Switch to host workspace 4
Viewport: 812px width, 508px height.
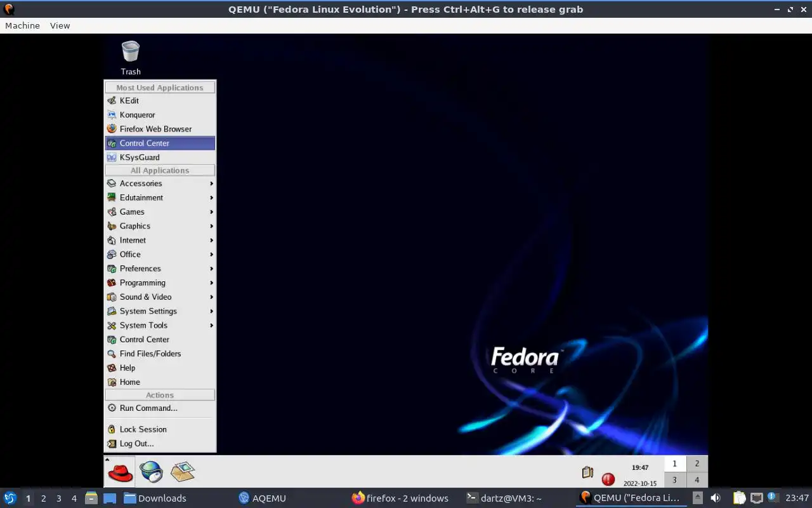(74, 498)
